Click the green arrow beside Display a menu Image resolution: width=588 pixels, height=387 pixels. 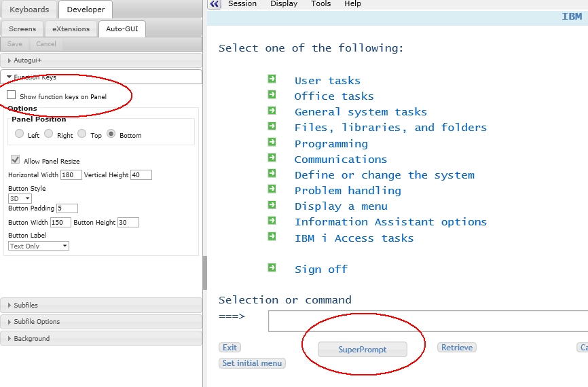click(272, 204)
